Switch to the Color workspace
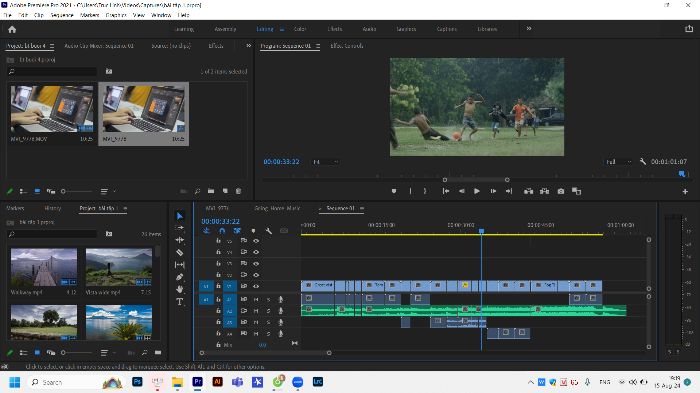700x393 pixels. (300, 29)
